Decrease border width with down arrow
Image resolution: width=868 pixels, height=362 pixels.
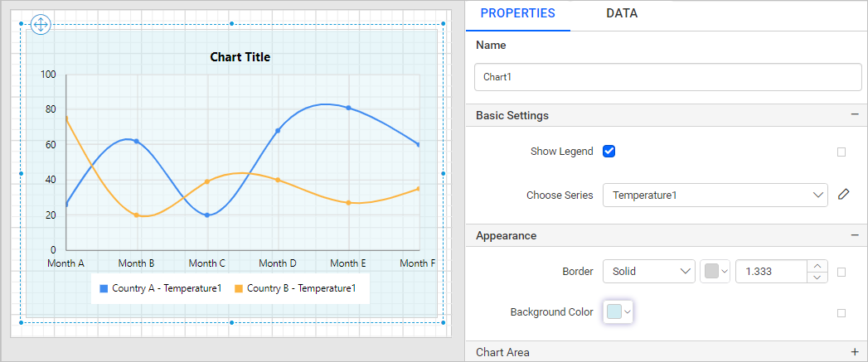817,277
